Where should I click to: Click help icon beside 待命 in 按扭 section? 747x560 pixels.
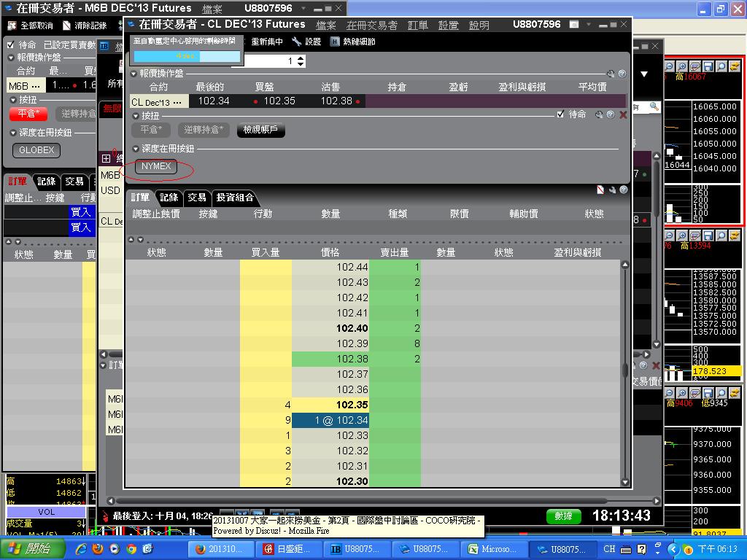611,114
